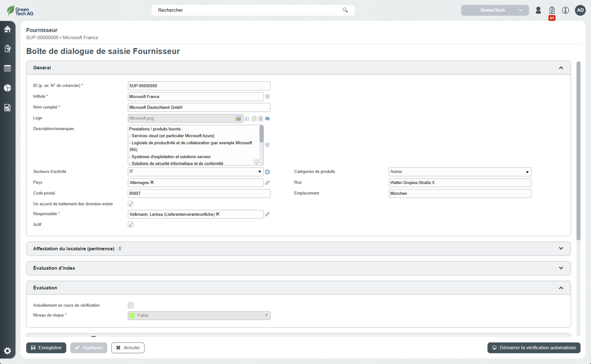591x364 pixels.
Task: Open the info icon in top bar
Action: (565, 10)
